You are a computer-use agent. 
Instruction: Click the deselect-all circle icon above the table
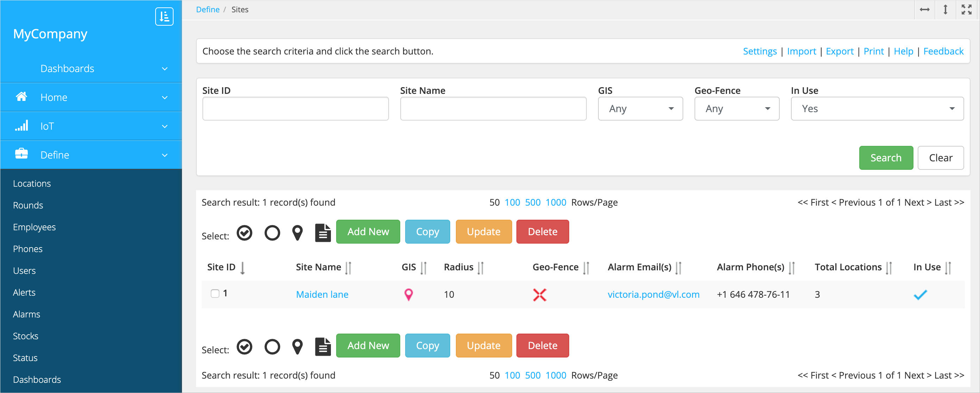(x=272, y=233)
